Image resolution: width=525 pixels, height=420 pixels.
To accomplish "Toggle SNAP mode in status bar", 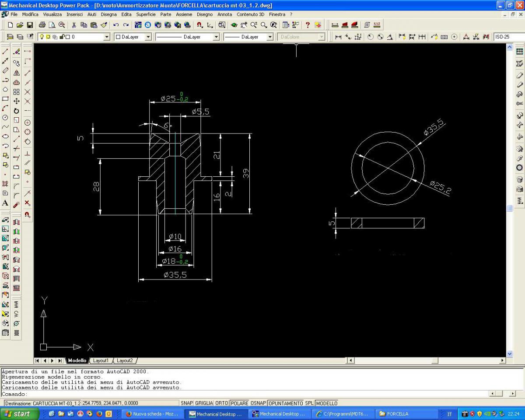I will [187, 403].
